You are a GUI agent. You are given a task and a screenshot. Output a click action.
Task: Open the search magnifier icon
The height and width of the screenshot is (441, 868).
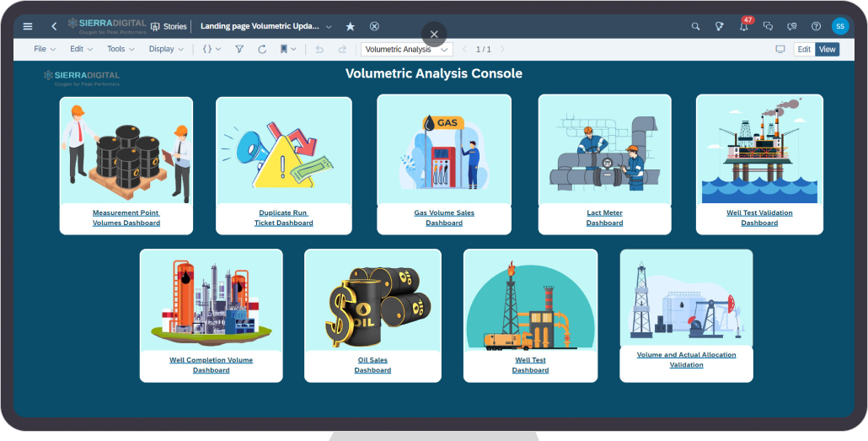click(x=695, y=26)
